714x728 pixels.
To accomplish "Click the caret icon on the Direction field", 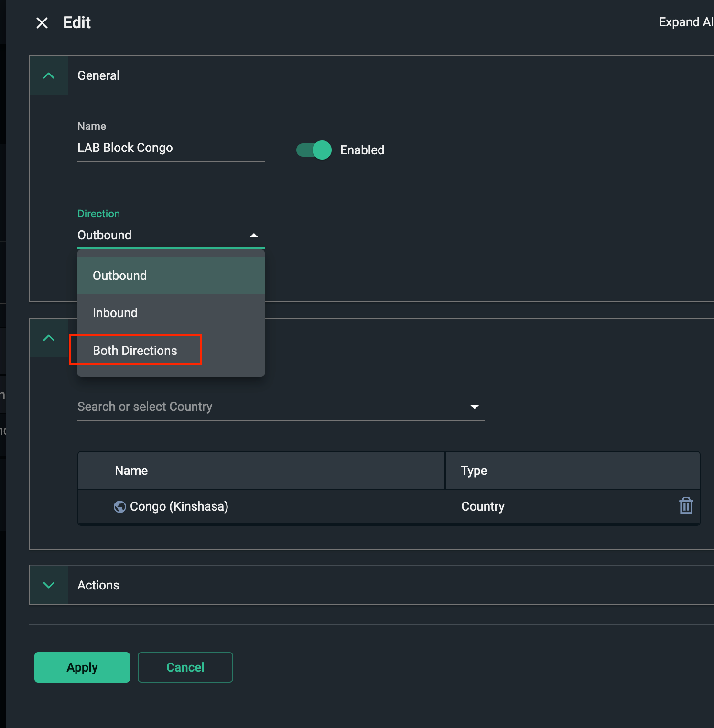I will [x=254, y=235].
